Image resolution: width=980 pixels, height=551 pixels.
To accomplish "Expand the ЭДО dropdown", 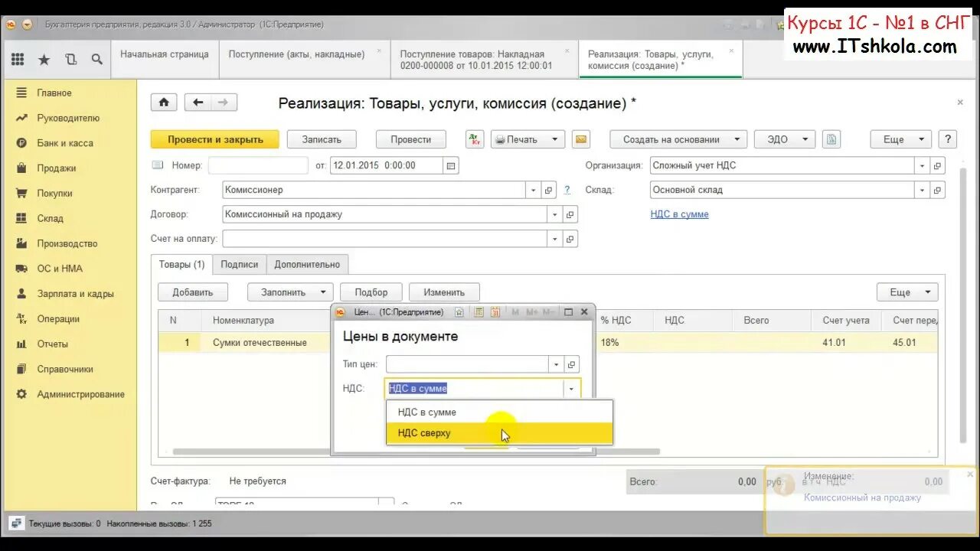I will 805,139.
